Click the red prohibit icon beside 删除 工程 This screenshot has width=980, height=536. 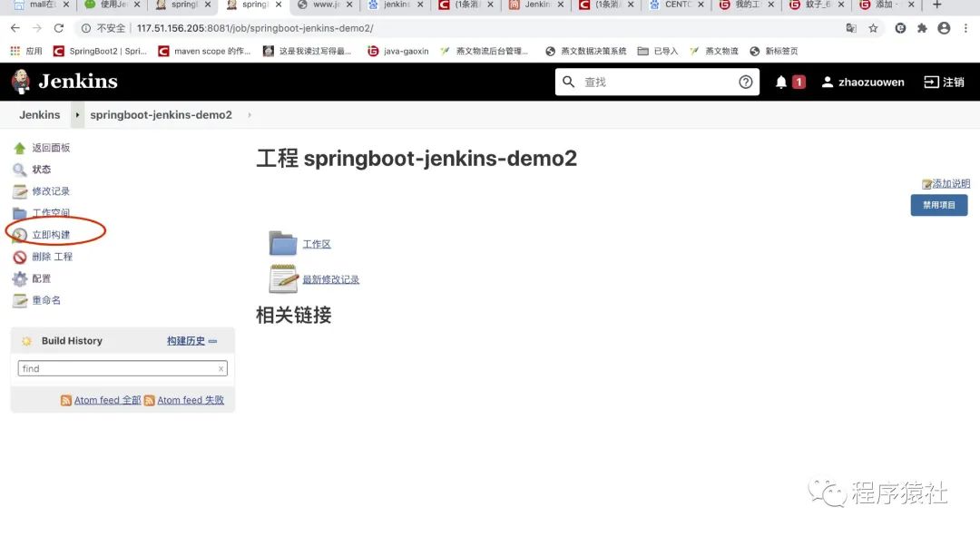19,257
